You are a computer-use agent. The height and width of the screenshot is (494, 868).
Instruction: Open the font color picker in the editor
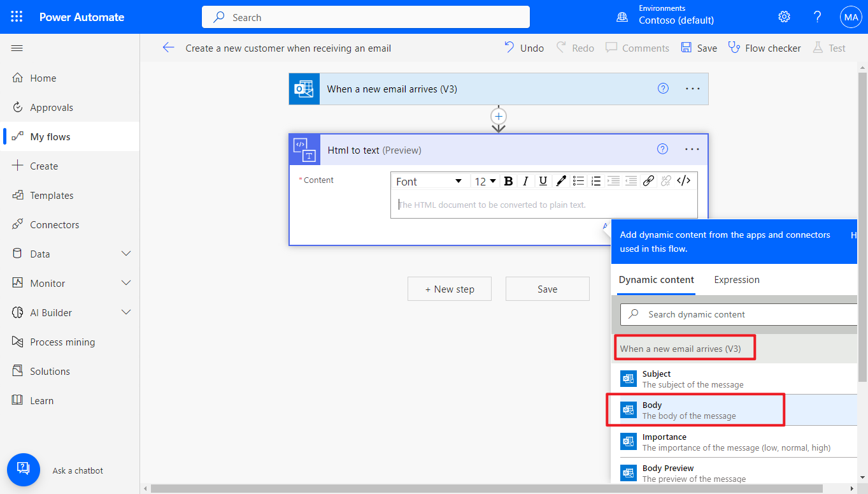coord(560,181)
